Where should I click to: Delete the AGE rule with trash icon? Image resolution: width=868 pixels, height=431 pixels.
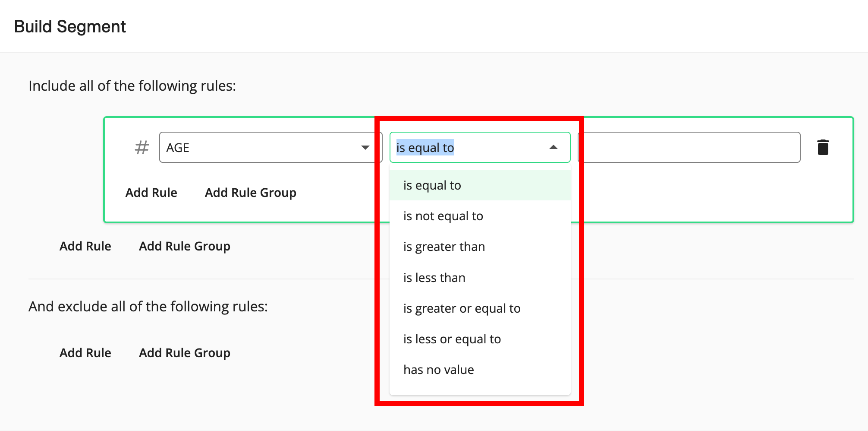click(x=823, y=147)
